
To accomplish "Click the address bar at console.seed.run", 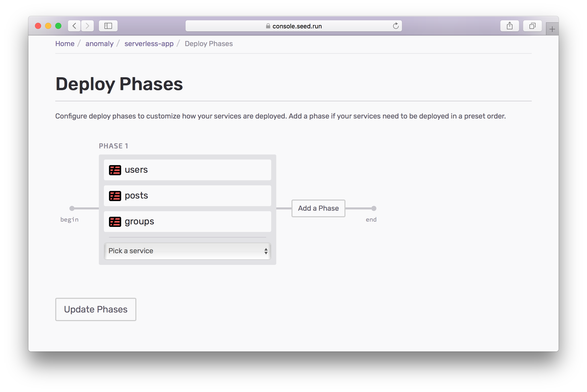I will pos(294,25).
